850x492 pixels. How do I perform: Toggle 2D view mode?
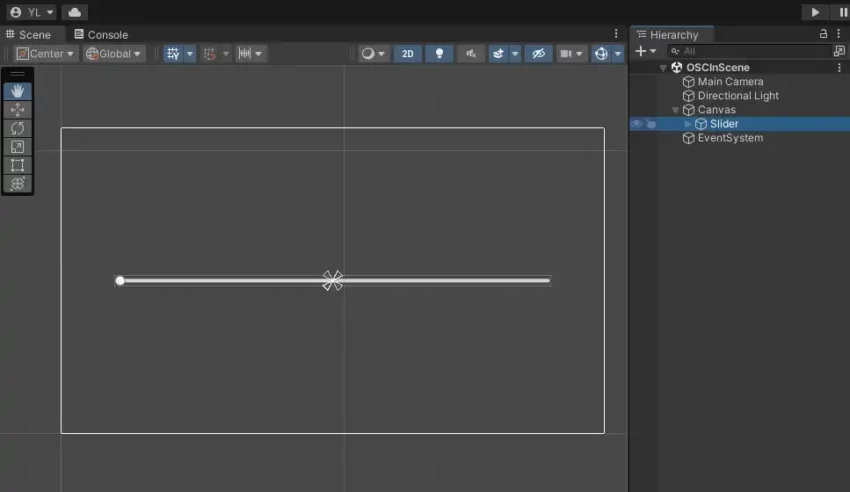(407, 54)
